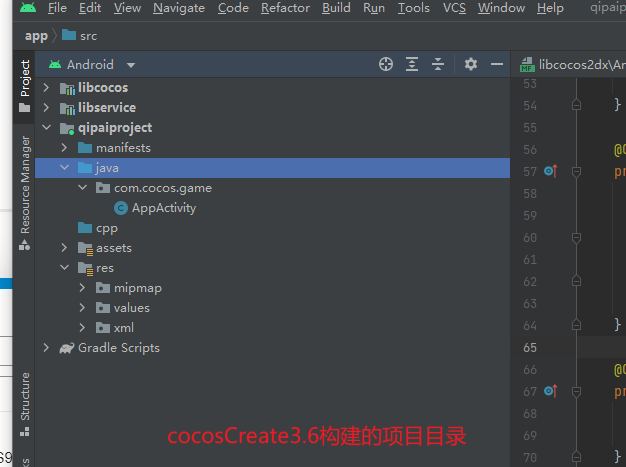Open the Resource Manager side panel
This screenshot has height=467, width=626.
click(25, 192)
